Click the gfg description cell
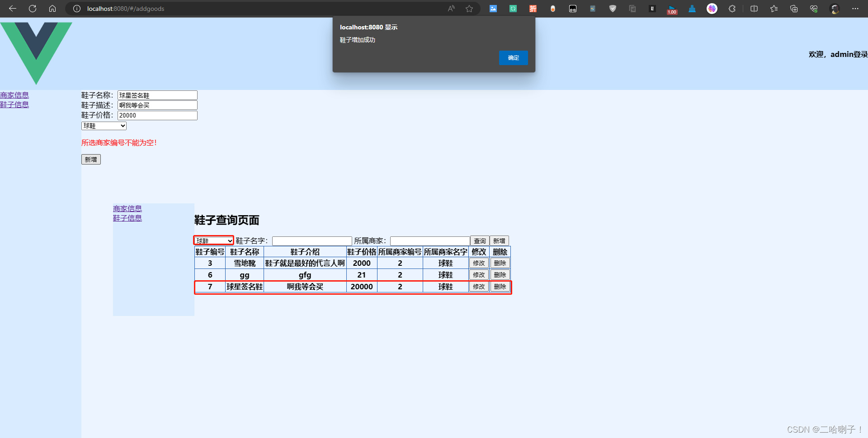 coord(305,275)
